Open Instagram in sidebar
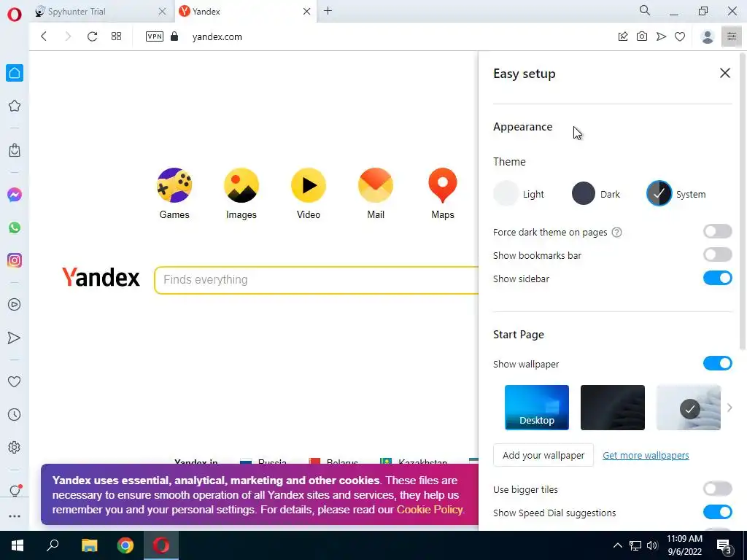The height and width of the screenshot is (560, 747). pos(15,260)
